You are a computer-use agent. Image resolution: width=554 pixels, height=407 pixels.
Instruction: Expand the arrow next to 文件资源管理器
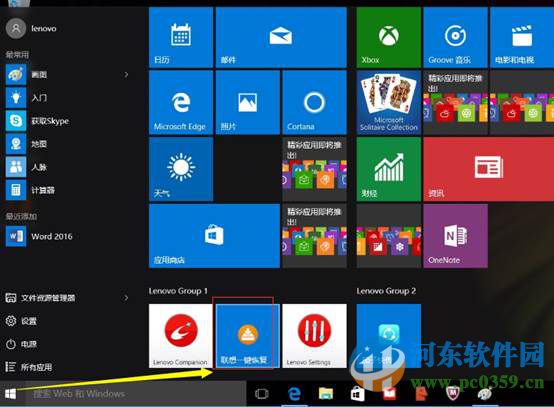click(126, 298)
